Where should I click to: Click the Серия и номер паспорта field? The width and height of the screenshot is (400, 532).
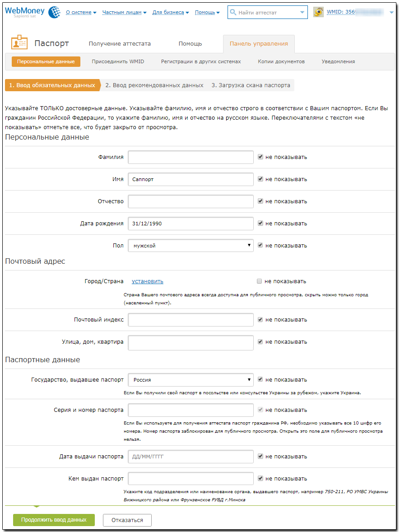[x=191, y=410]
